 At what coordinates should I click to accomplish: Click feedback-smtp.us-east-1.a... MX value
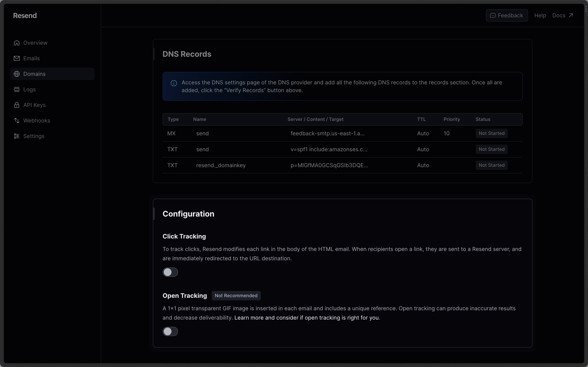click(x=327, y=133)
